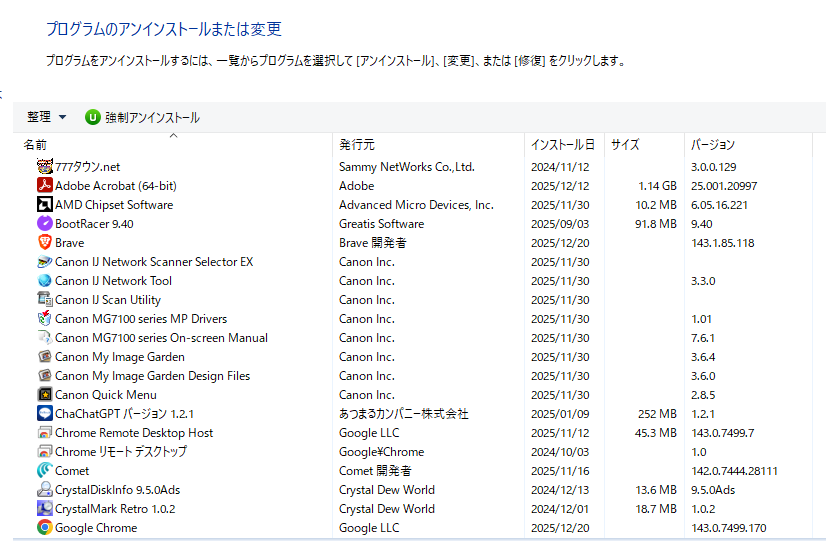
Task: Select the Comet program icon
Action: click(45, 471)
